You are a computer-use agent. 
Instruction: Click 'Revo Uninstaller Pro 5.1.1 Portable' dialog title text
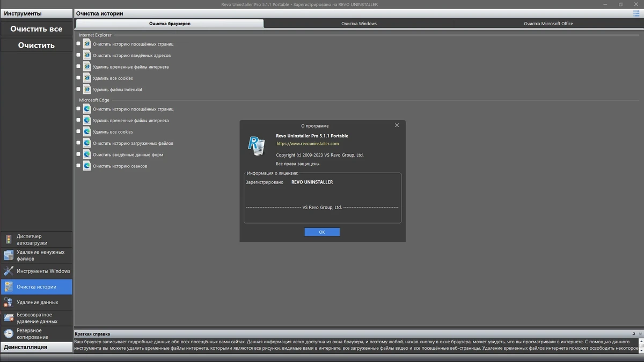point(312,136)
